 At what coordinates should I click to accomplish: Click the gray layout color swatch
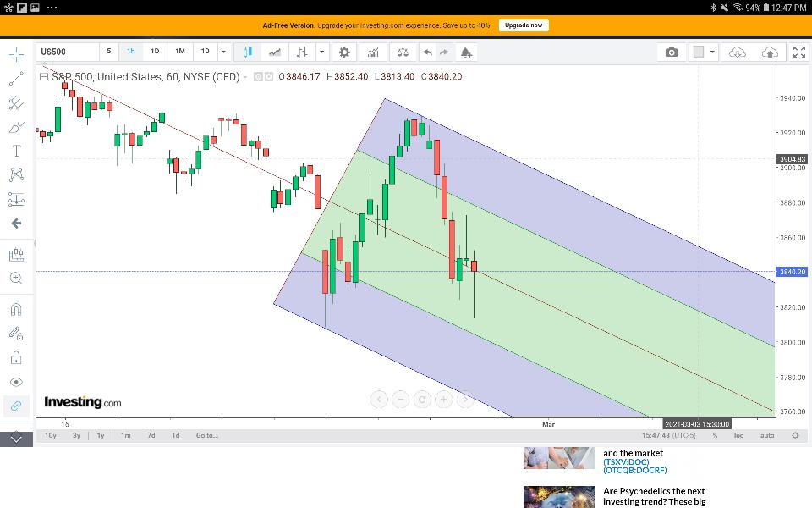pos(699,52)
